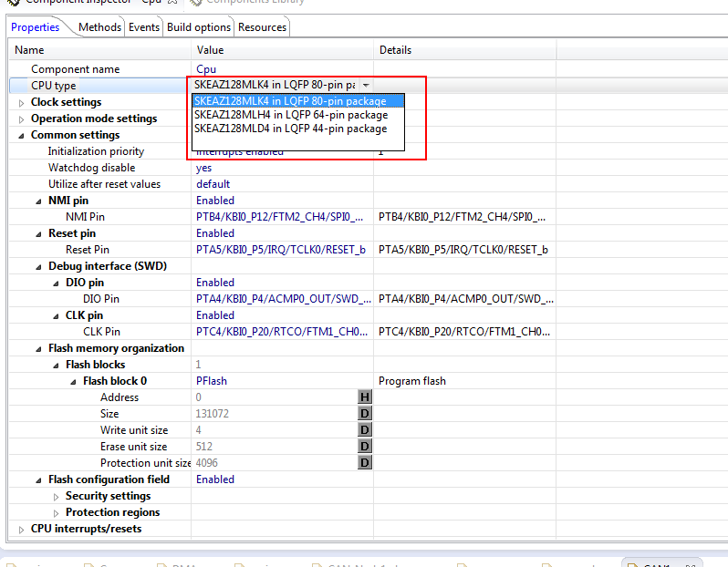Click the Address value 0
Viewport: 728px width, 567px height.
pyautogui.click(x=198, y=397)
